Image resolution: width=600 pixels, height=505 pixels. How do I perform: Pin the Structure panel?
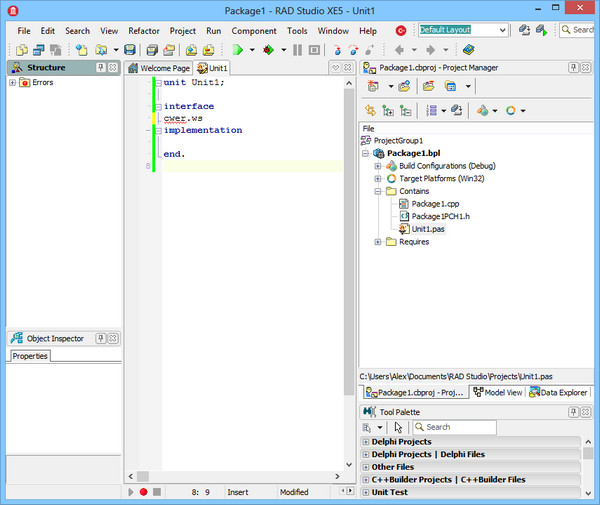point(101,68)
